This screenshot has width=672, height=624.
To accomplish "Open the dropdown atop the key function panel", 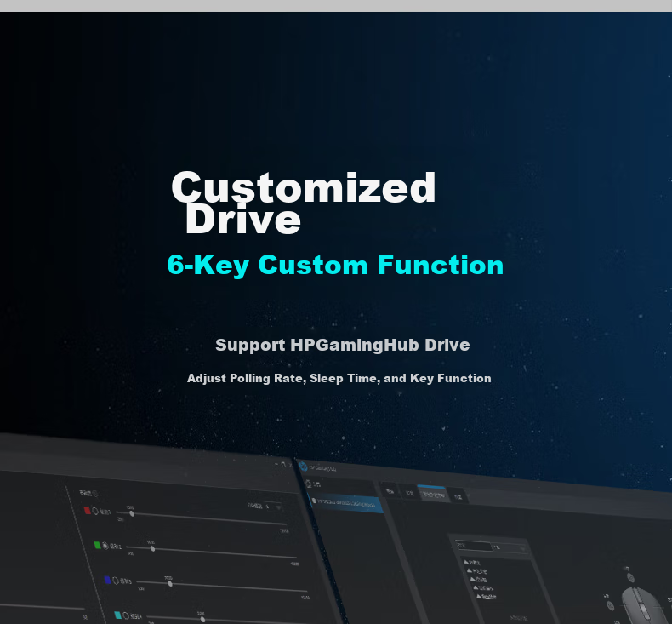I will (510, 548).
